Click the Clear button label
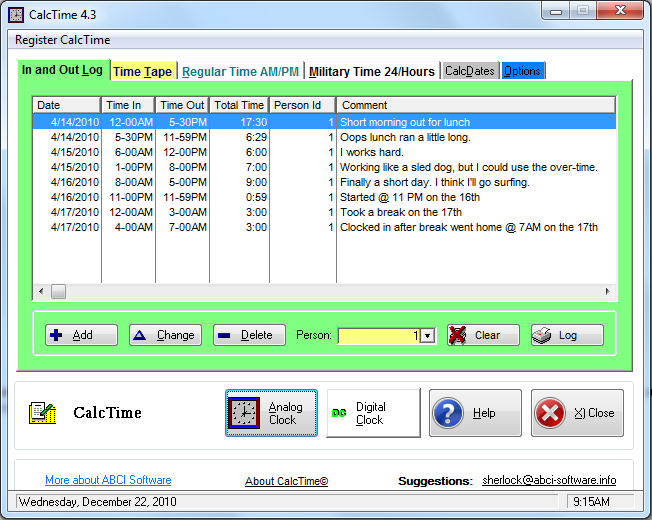 tap(487, 335)
